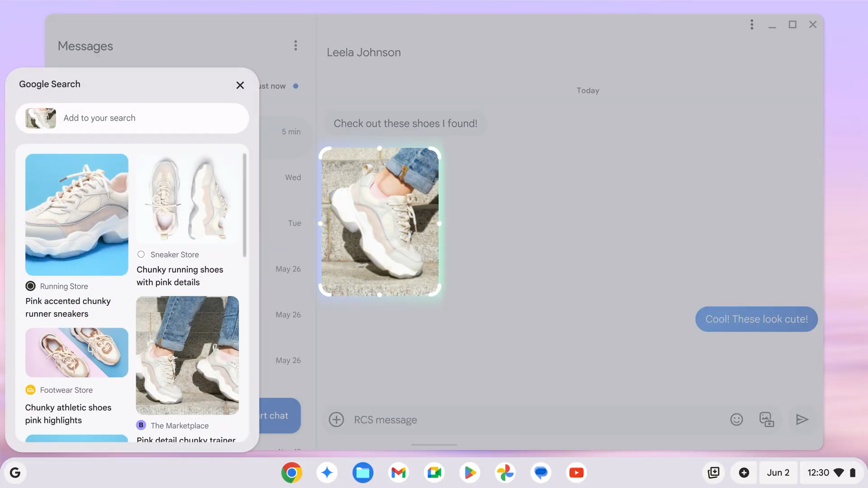Screen dimensions: 868x488
Task: Open the gallery photo attachment icon
Action: pos(767,419)
